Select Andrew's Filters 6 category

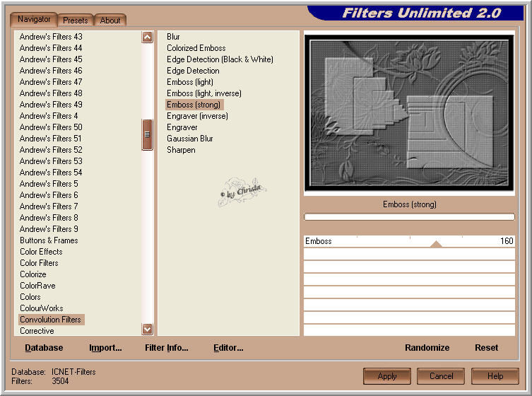pyautogui.click(x=49, y=195)
